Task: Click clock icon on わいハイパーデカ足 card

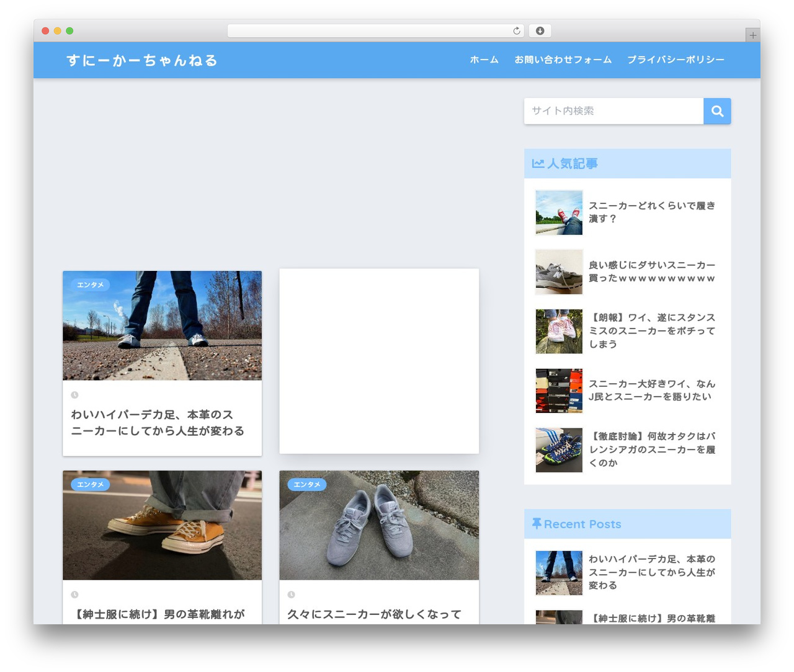Action: click(74, 395)
